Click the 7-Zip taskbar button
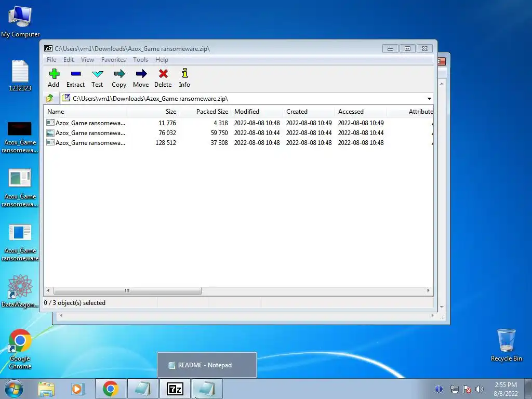 (x=175, y=389)
